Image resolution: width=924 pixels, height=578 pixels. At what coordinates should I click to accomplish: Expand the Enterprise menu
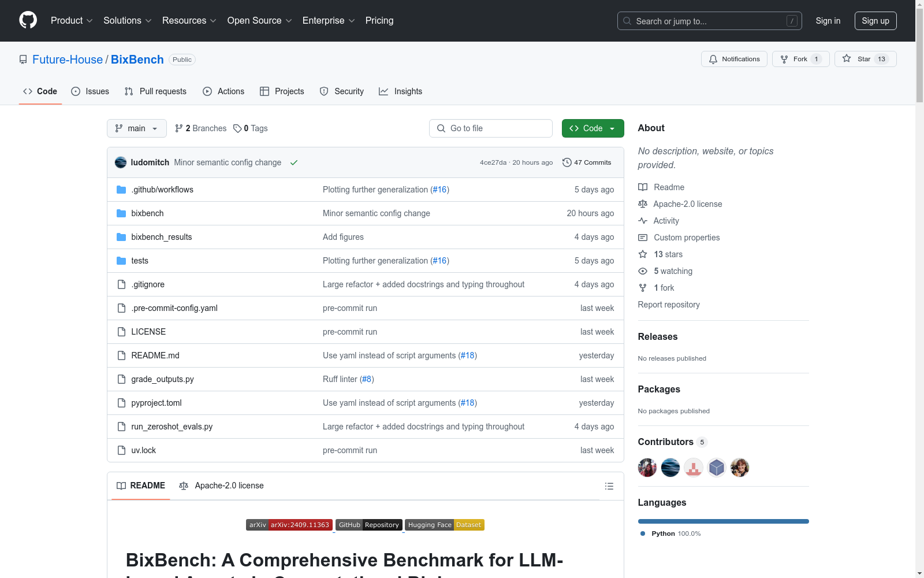coord(329,21)
